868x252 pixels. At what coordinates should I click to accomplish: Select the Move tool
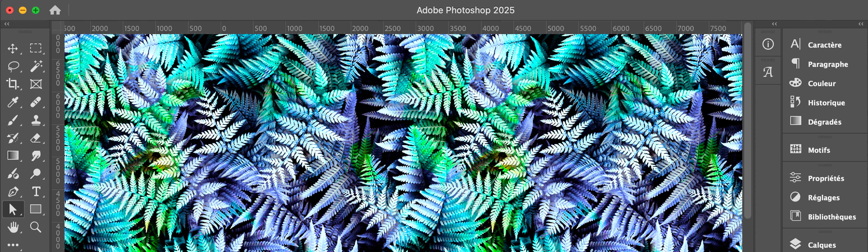13,48
